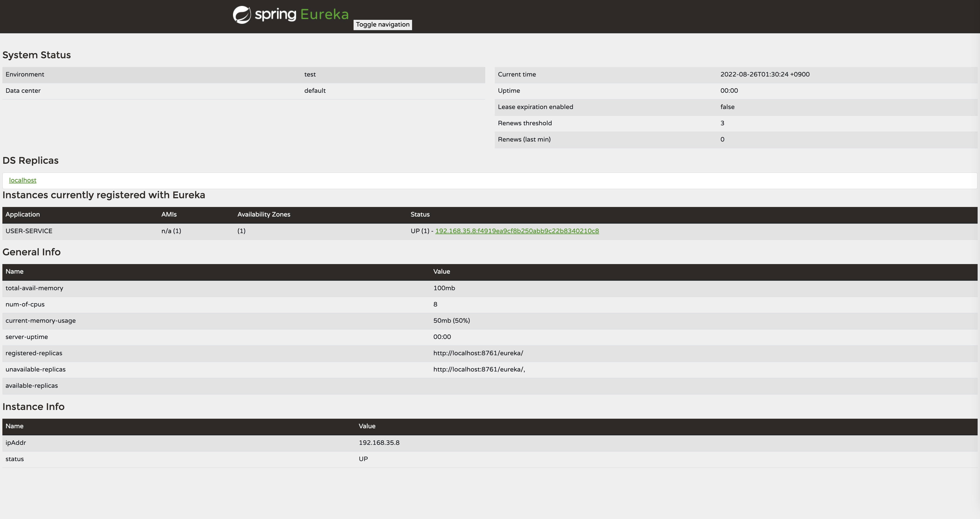Click the unavailable-replicas URL value

coord(478,370)
